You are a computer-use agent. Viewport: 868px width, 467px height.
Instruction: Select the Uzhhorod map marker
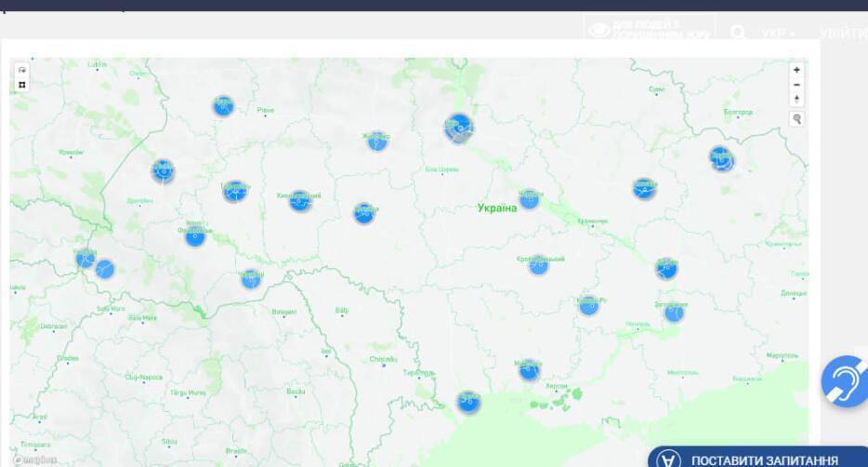[85, 259]
